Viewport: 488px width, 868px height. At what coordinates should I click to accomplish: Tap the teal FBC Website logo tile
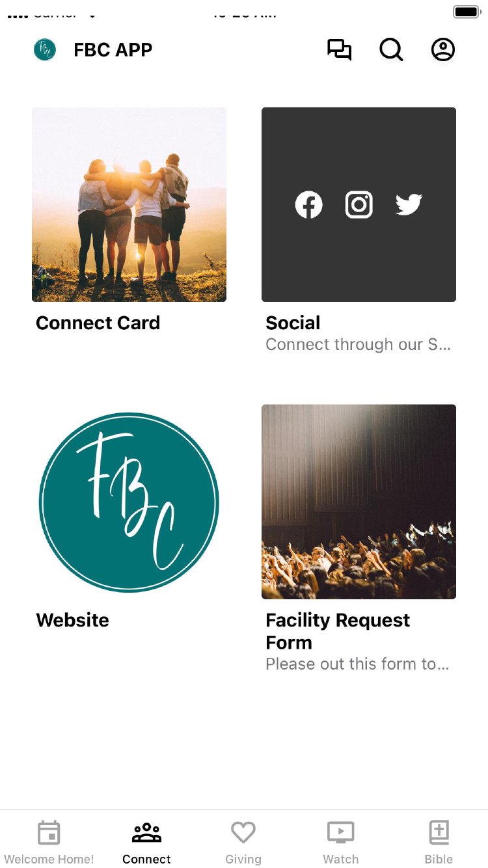[129, 502]
